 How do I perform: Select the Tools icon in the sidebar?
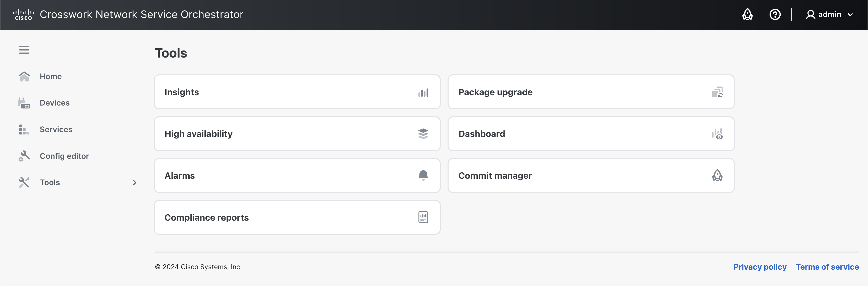pyautogui.click(x=24, y=182)
